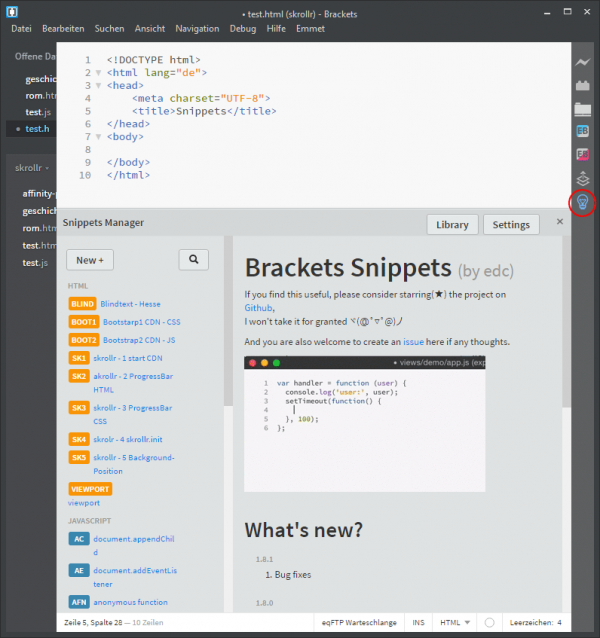This screenshot has height=638, width=600.
Task: Open the Extension Manager brick icon
Action: tap(583, 85)
